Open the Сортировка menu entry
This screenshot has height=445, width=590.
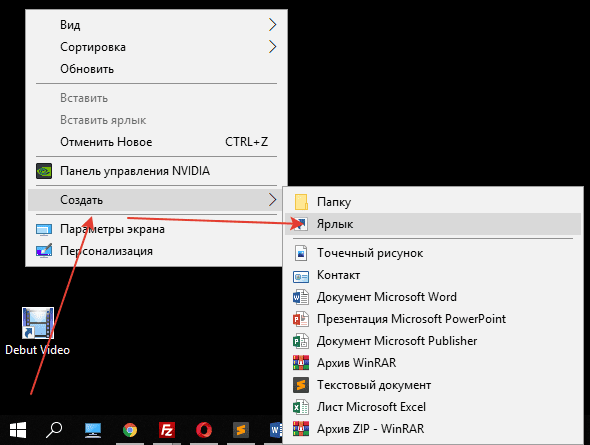click(155, 47)
